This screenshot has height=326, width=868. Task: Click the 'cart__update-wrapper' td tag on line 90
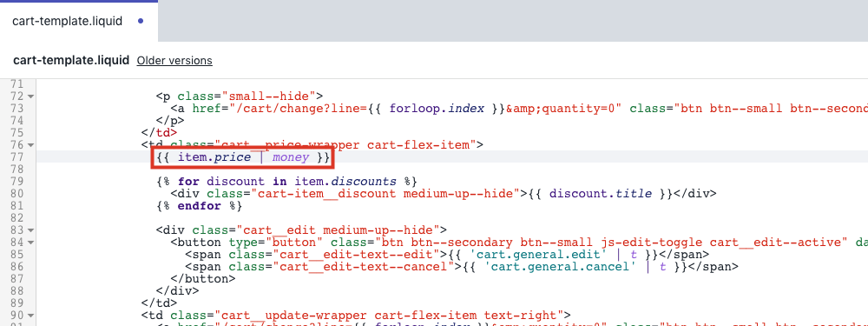click(x=356, y=316)
